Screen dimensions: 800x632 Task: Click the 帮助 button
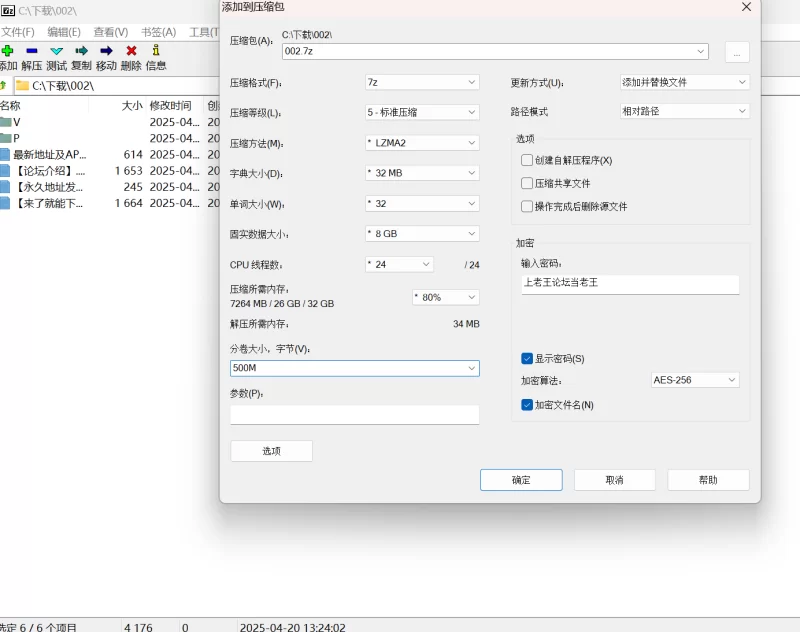[708, 480]
